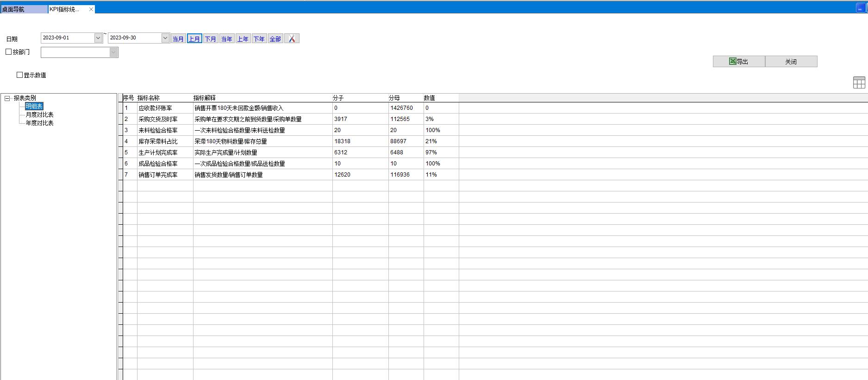Click the 当月 date shortcut button
Viewport: 868px width, 380px height.
(x=178, y=39)
